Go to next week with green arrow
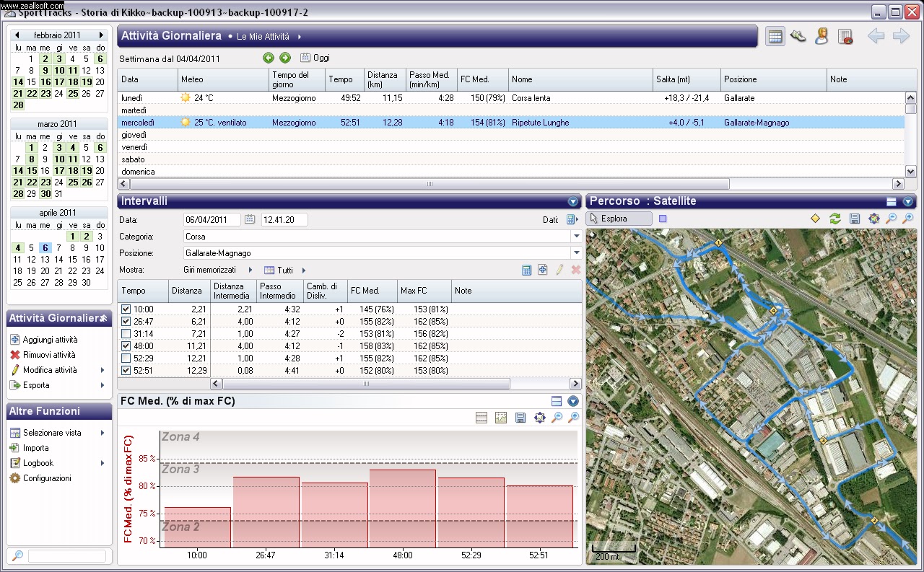The width and height of the screenshot is (924, 572). (x=285, y=58)
